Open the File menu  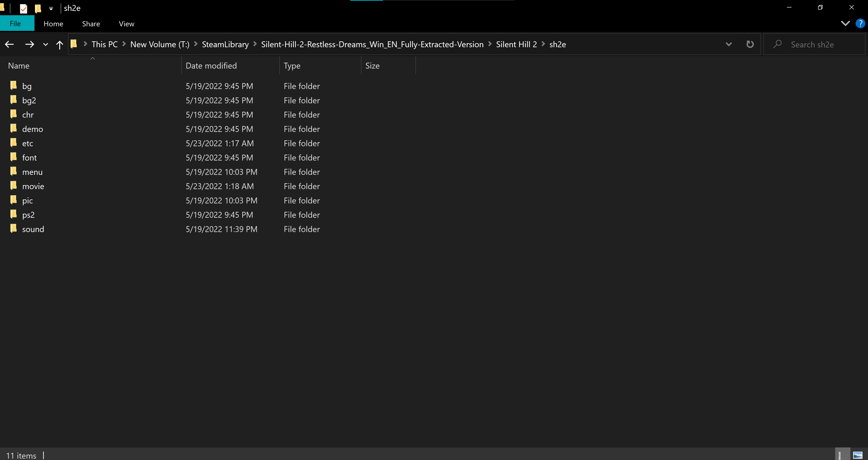click(15, 23)
